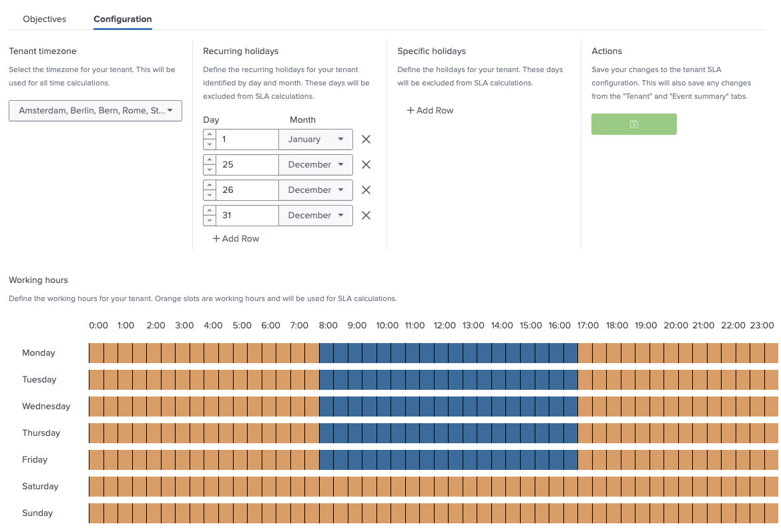Remove the December 26 recurring holiday
The height and width of the screenshot is (532, 781).
(x=366, y=190)
